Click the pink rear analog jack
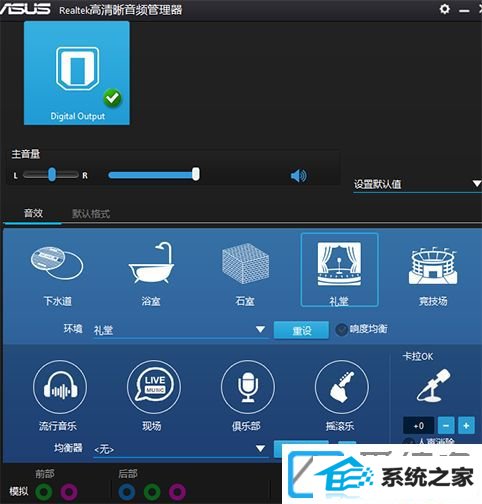Image resolution: width=482 pixels, height=504 pixels. point(177,491)
